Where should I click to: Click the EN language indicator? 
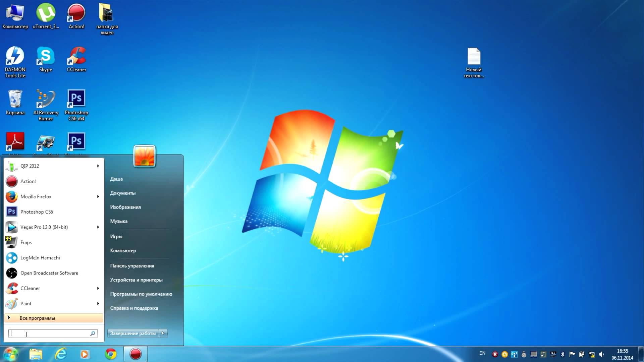pos(482,353)
